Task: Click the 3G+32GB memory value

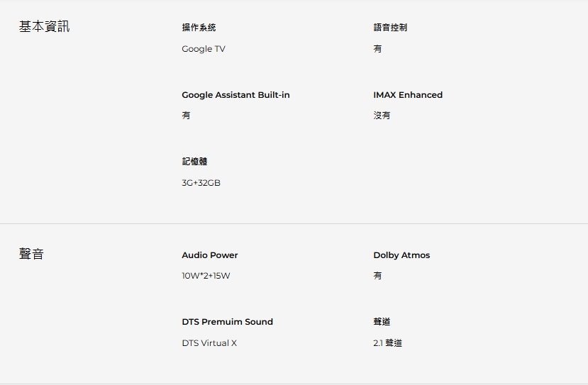Action: coord(201,183)
